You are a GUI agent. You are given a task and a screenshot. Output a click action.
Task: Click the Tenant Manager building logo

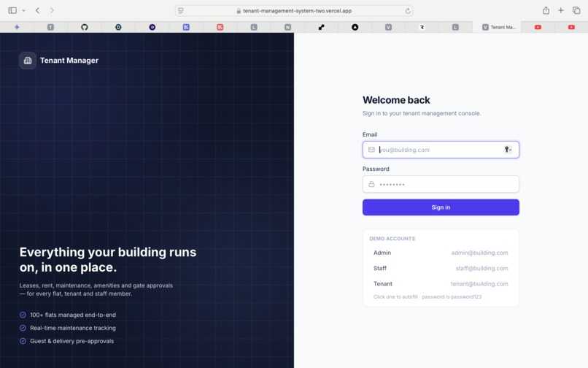click(28, 61)
